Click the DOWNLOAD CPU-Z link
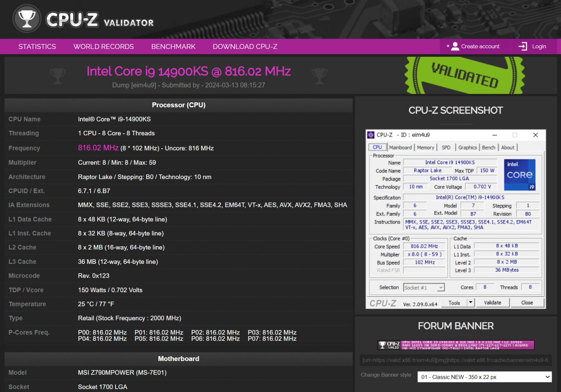Viewport: 561px width, 392px height. (245, 47)
